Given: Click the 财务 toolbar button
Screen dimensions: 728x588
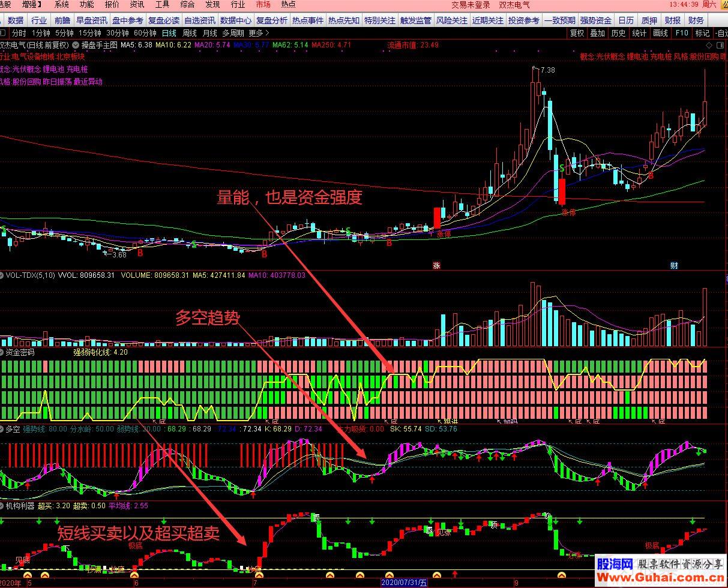Looking at the screenshot, I should click(696, 20).
